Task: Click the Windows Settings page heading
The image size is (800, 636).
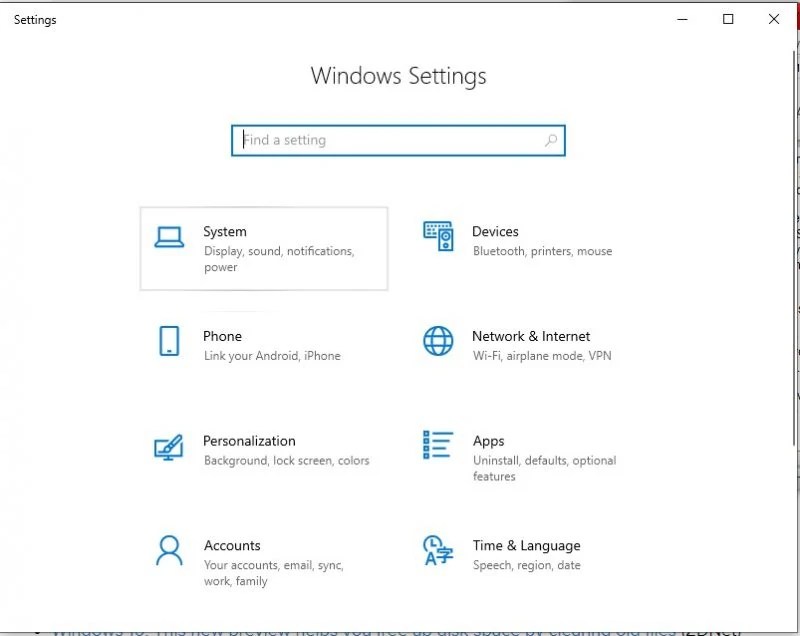Action: 398,76
